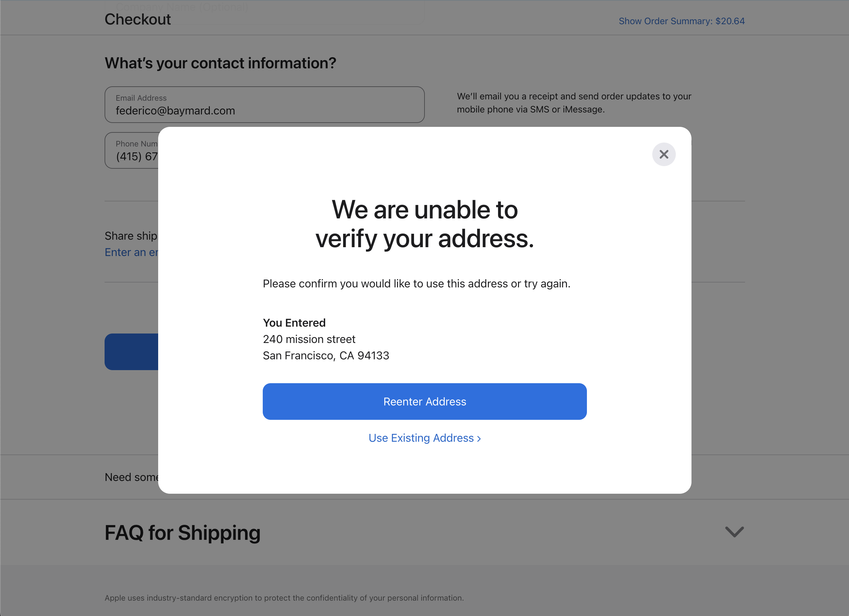Click the 'Need some…' help text
This screenshot has height=616, width=849.
coord(132,477)
